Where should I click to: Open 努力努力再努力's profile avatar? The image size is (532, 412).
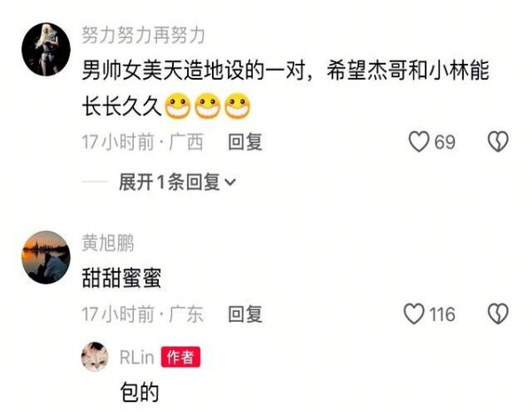[x=46, y=50]
